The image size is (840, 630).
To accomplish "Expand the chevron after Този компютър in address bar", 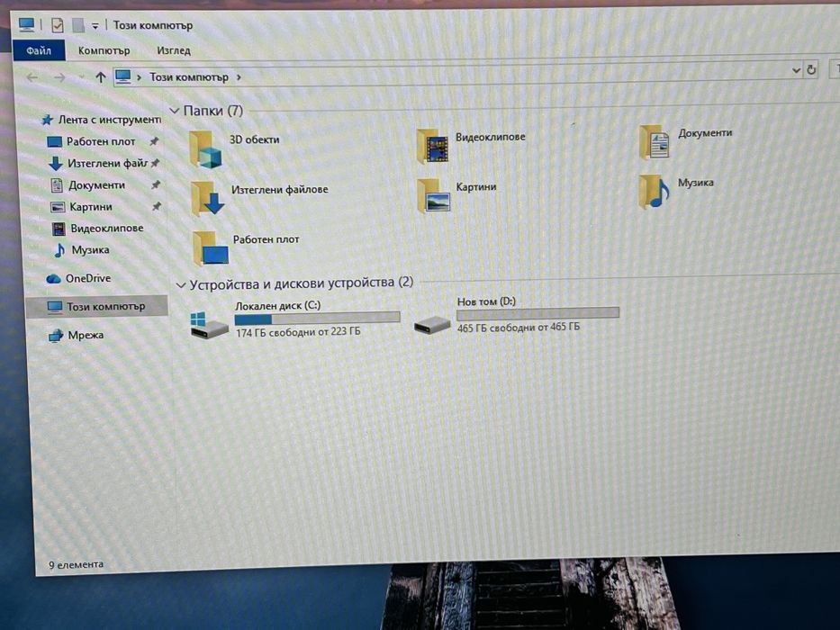I will click(x=239, y=77).
